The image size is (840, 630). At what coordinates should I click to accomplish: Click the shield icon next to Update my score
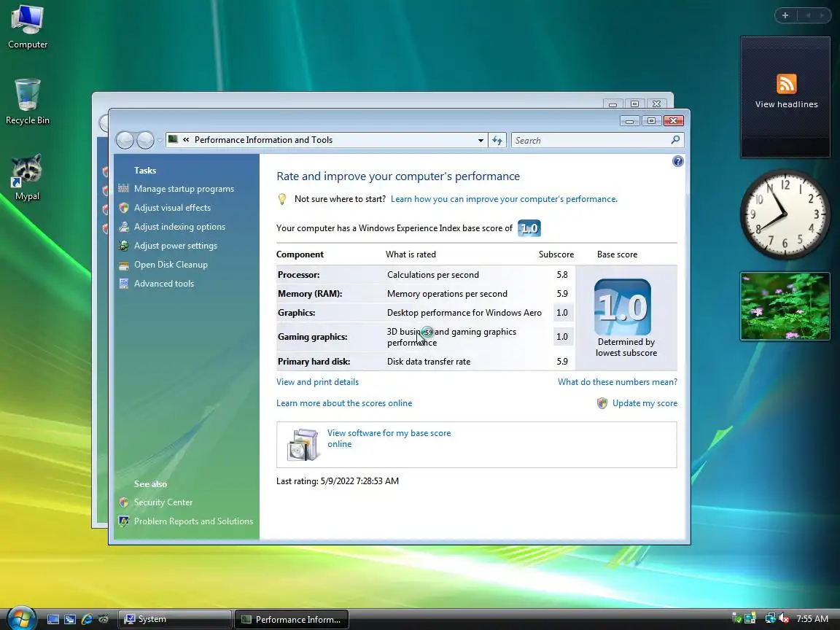click(x=602, y=403)
